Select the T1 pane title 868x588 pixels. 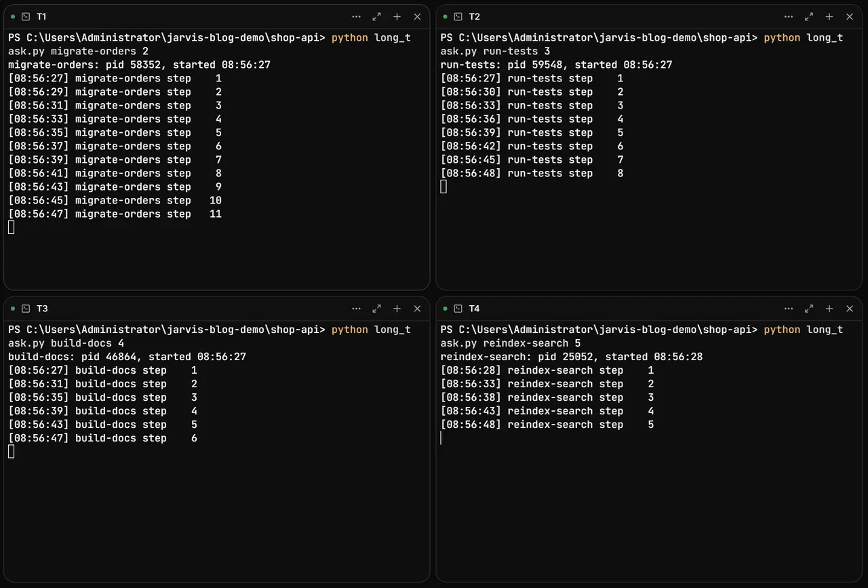(41, 16)
